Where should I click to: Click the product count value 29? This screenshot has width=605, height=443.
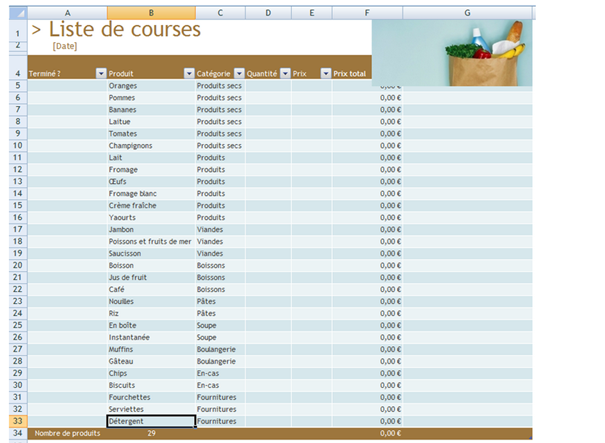pyautogui.click(x=151, y=433)
